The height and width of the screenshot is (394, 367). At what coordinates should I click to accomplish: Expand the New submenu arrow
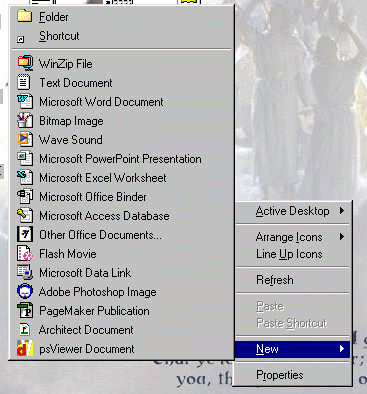tap(342, 349)
